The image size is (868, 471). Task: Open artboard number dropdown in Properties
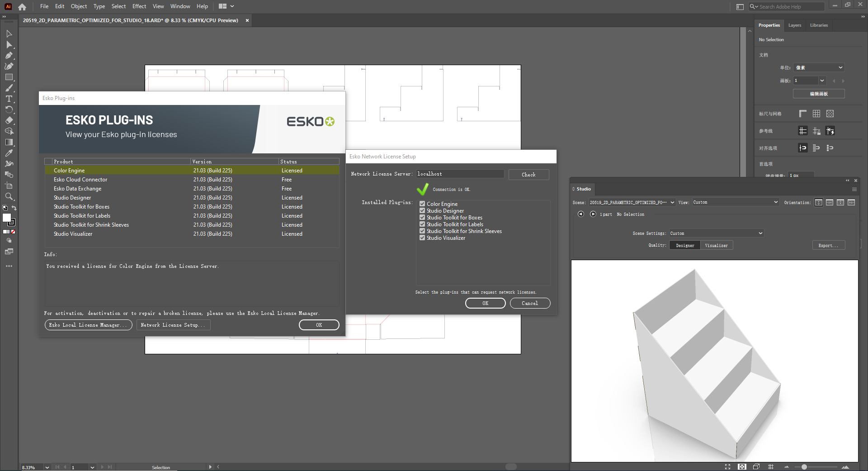[x=822, y=81]
